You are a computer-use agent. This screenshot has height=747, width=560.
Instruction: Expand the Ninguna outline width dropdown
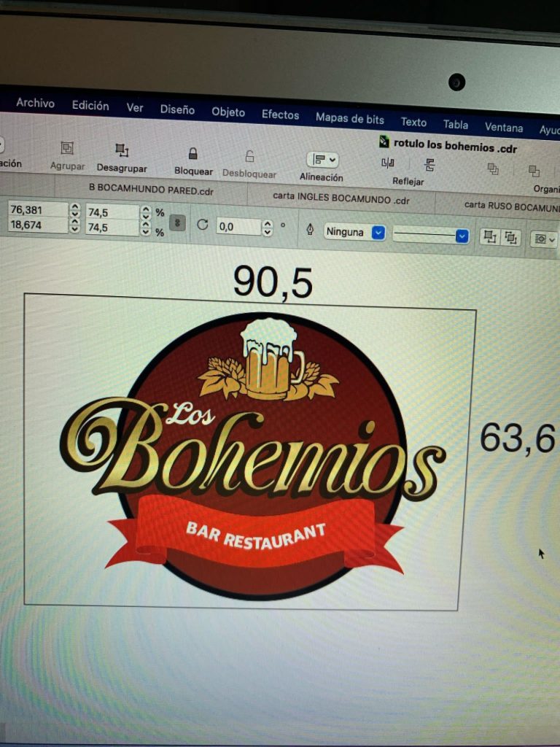[378, 233]
